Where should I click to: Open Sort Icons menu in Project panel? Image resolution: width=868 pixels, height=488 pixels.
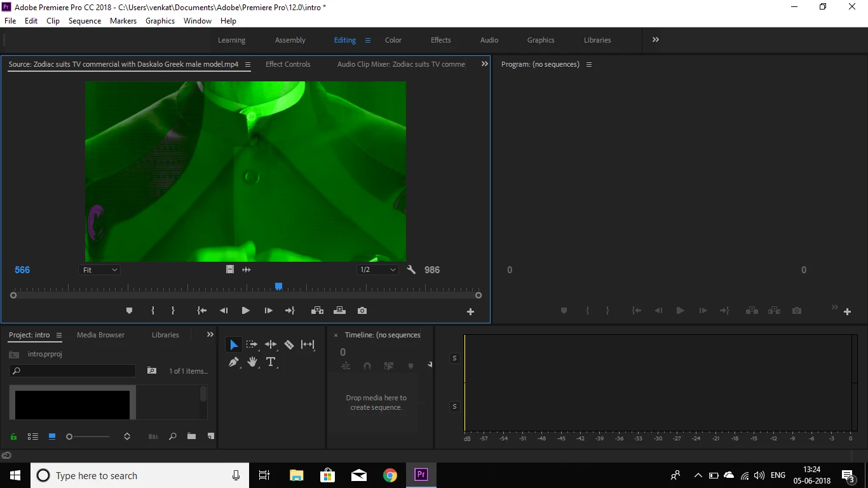pos(127,437)
